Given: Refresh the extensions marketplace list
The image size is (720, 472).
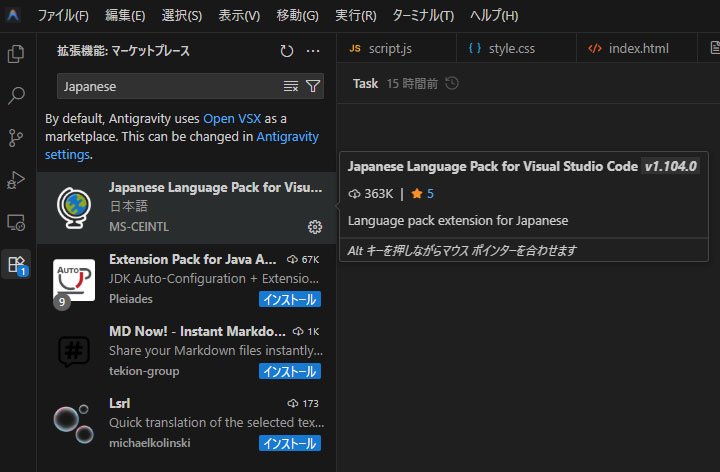Looking at the screenshot, I should pos(287,51).
